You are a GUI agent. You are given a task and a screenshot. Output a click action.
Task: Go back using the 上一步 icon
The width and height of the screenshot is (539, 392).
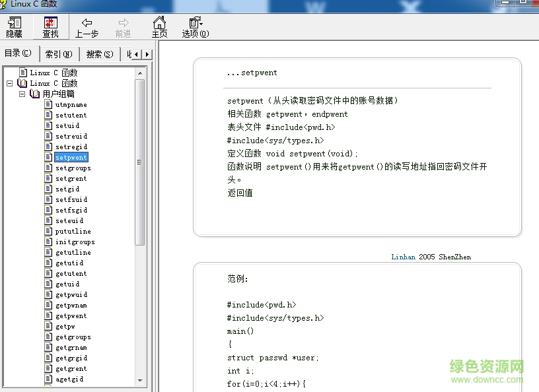click(x=87, y=26)
